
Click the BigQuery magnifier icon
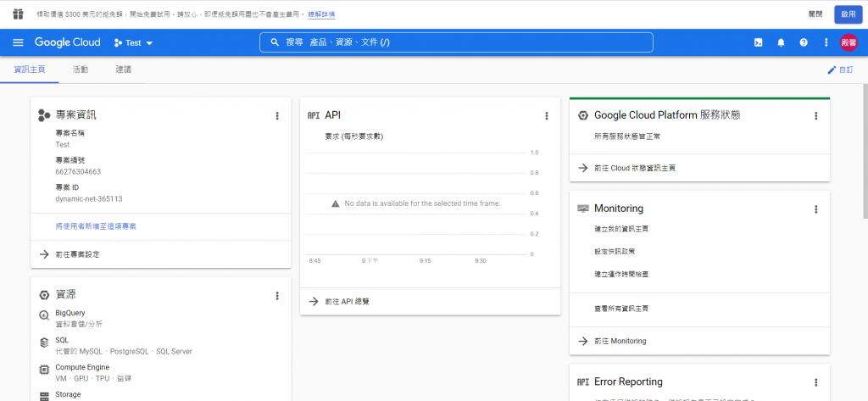coord(44,315)
